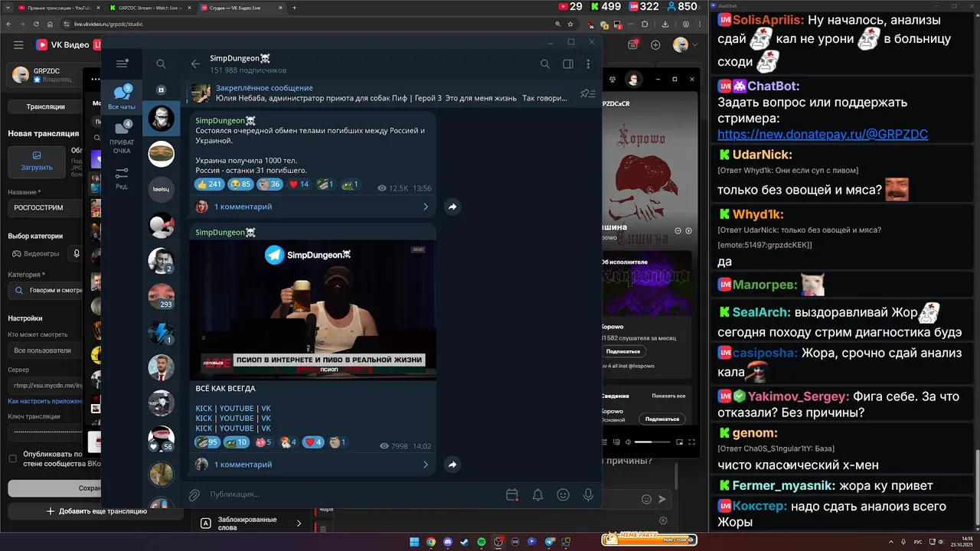Open the emoji picker in Telegram
Viewport: 980px width, 551px height.
coord(563,495)
